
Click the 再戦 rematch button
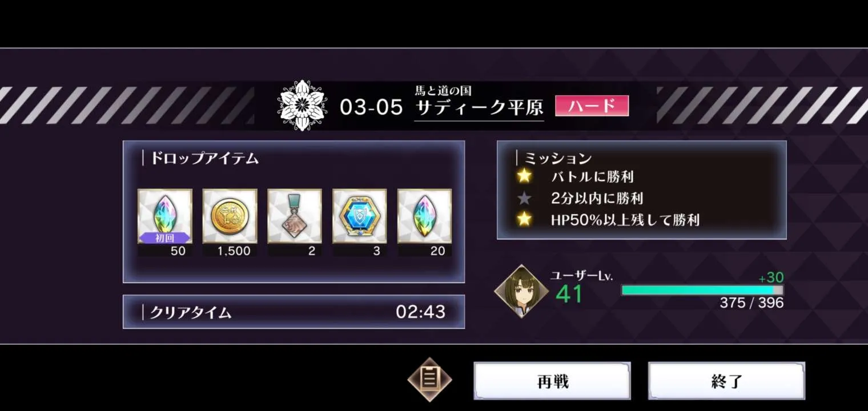(x=552, y=381)
